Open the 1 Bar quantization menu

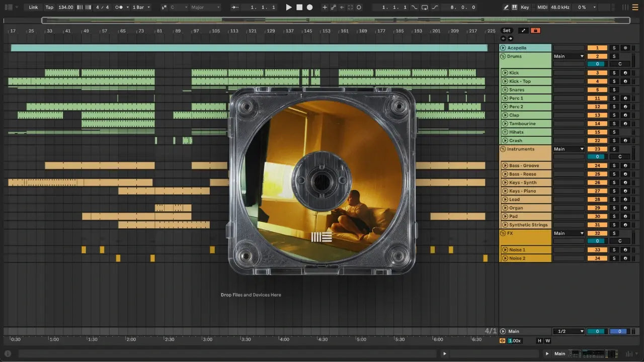click(x=141, y=8)
